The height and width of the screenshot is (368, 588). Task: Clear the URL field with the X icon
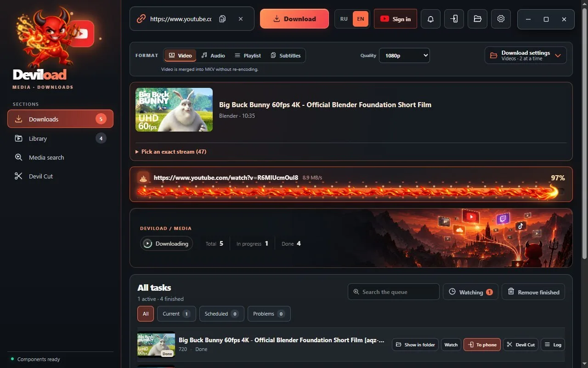pos(241,19)
